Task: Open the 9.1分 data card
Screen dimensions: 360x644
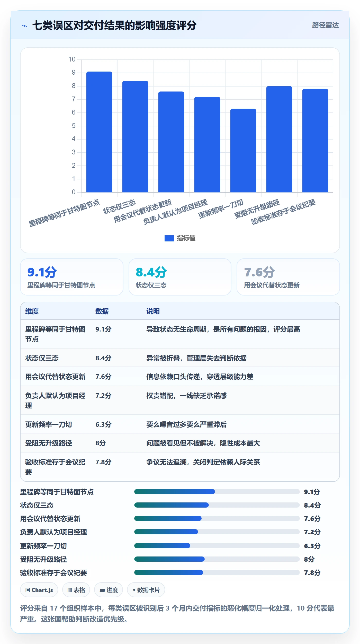Action: pyautogui.click(x=72, y=277)
